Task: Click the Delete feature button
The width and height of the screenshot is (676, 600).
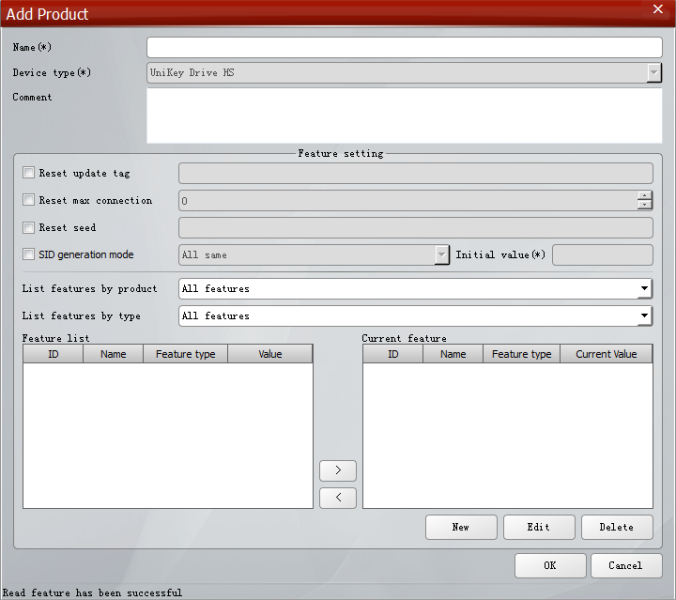Action: (617, 527)
